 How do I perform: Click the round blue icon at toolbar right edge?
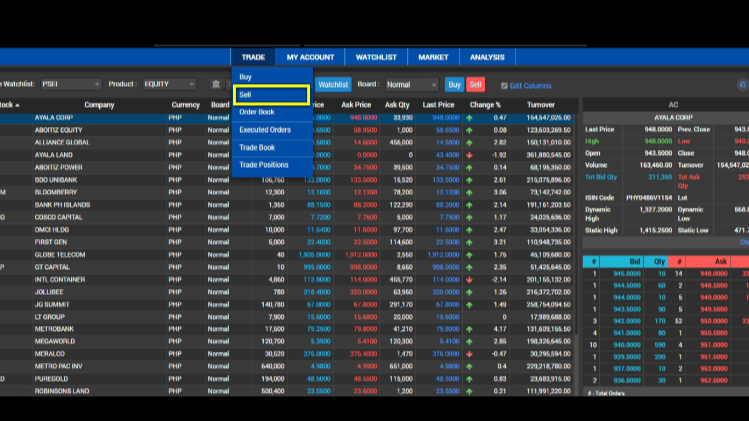point(743,85)
